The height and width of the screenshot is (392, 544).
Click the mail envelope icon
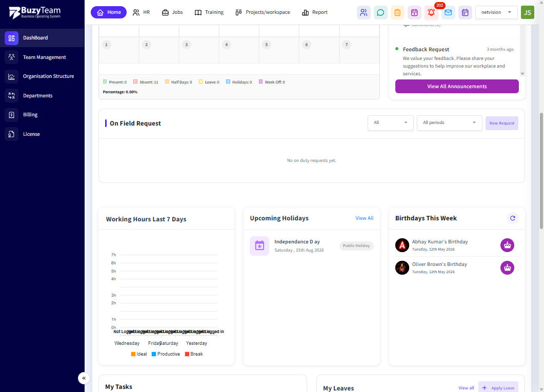coord(448,12)
